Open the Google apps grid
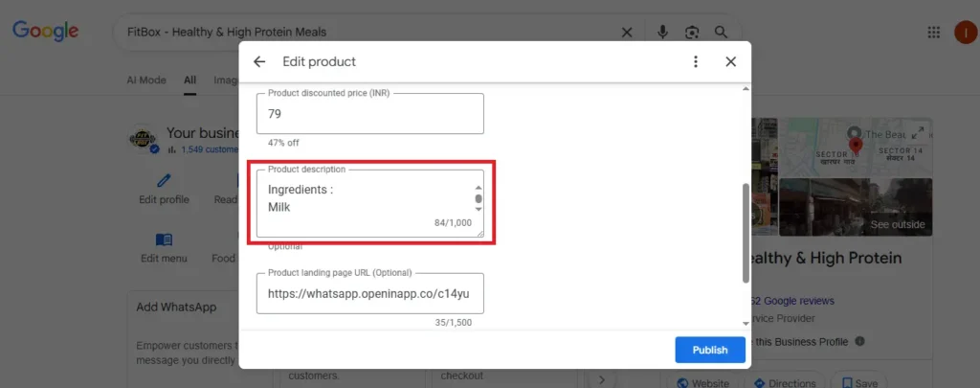The height and width of the screenshot is (388, 980). click(x=934, y=33)
